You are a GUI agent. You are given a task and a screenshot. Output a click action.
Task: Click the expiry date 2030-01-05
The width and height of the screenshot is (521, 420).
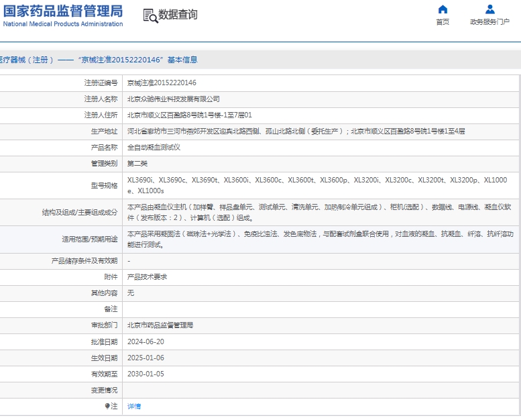[146, 374]
